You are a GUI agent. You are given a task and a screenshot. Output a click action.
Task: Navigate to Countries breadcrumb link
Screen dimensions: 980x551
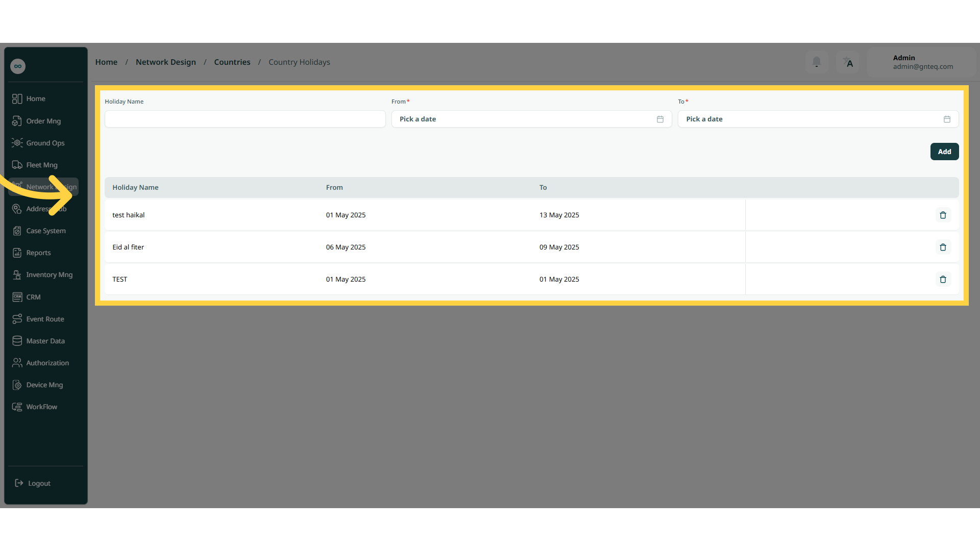[x=232, y=62]
